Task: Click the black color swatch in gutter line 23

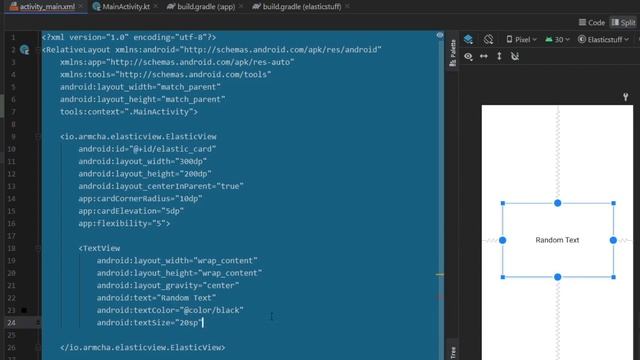Action: [x=24, y=310]
